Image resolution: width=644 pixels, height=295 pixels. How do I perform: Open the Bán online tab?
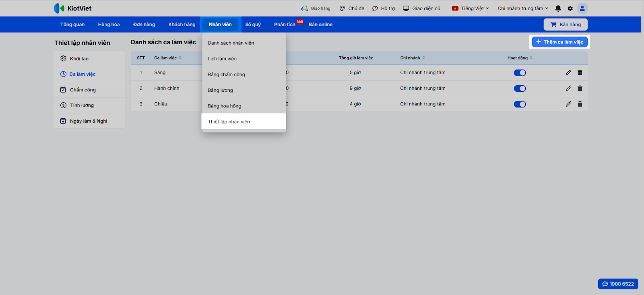(x=320, y=25)
